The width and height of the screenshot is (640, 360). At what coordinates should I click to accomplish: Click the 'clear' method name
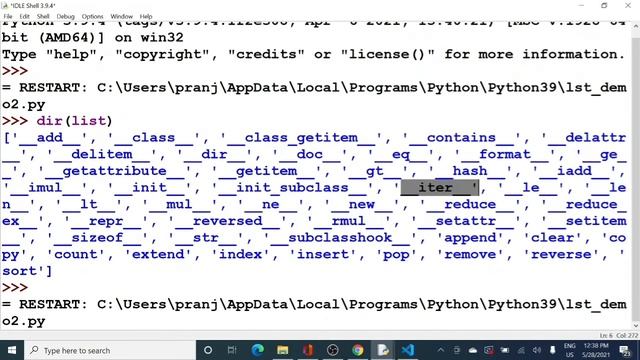coord(552,238)
